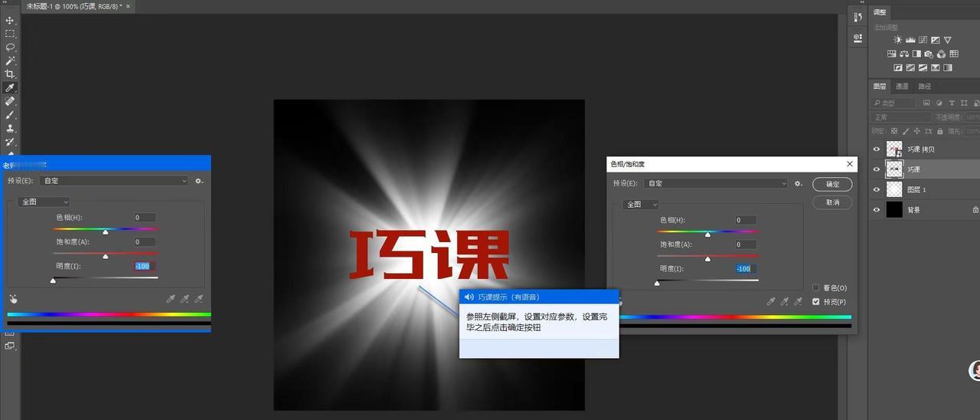Enable the 着色(O) colorize checkbox
The image size is (980, 420).
point(816,288)
